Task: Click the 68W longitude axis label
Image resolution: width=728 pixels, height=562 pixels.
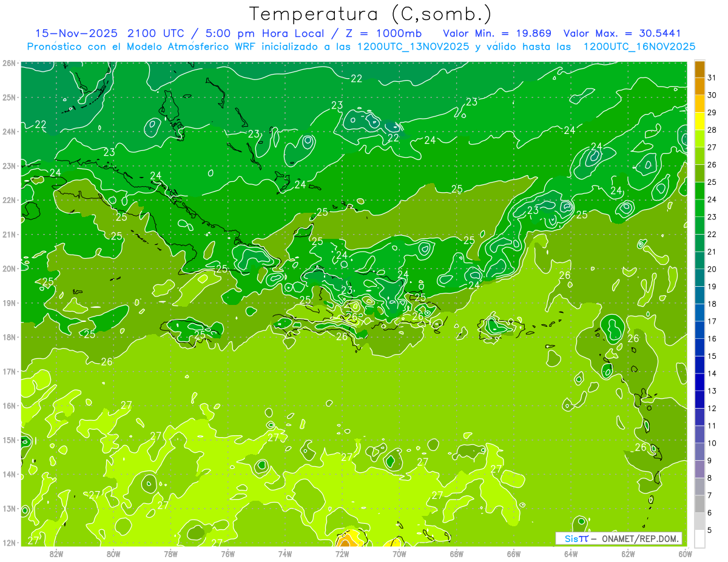Action: pyautogui.click(x=457, y=554)
